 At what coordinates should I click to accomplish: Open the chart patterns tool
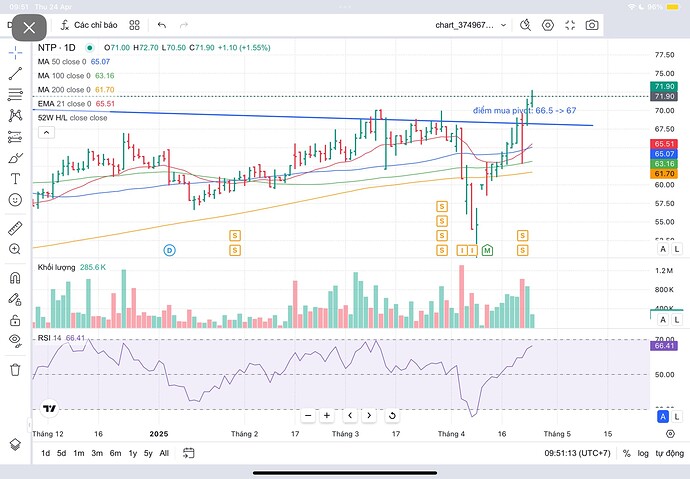[x=15, y=116]
